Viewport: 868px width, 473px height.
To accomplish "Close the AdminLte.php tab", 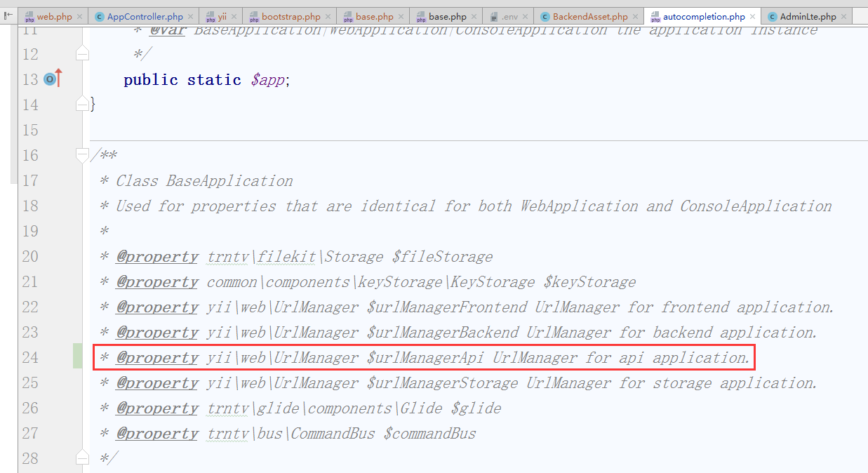I will pos(843,17).
